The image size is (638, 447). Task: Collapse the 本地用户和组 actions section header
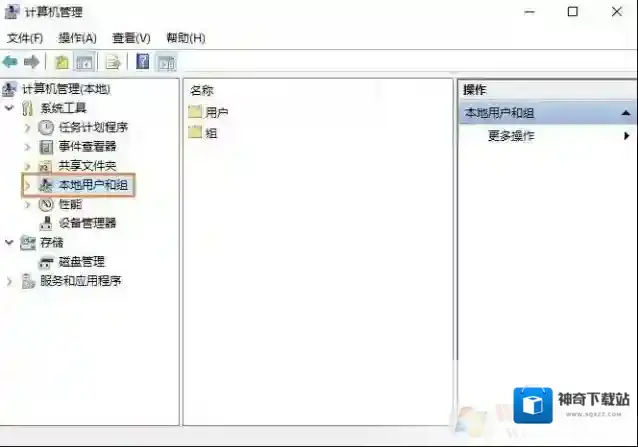tap(626, 113)
